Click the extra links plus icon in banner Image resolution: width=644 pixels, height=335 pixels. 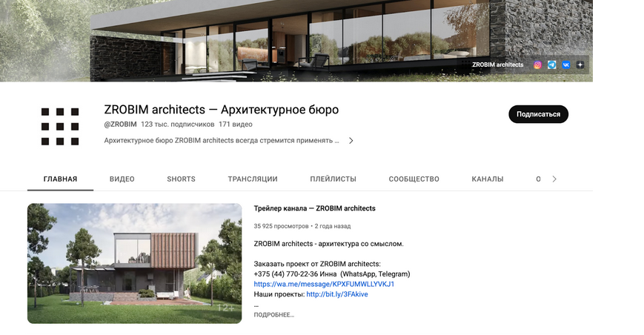(x=580, y=65)
